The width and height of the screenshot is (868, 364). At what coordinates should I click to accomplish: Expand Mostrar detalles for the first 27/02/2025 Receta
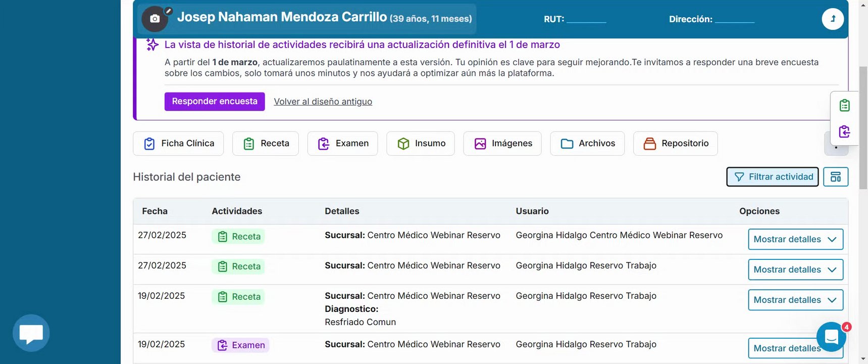(795, 240)
